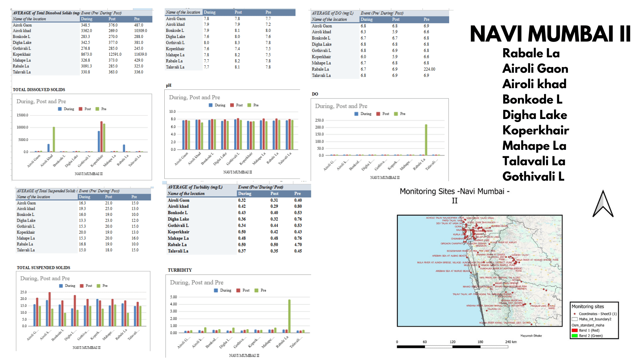Select the Total Suspended Solids bar chart
This screenshot has width=644, height=362.
click(83, 311)
